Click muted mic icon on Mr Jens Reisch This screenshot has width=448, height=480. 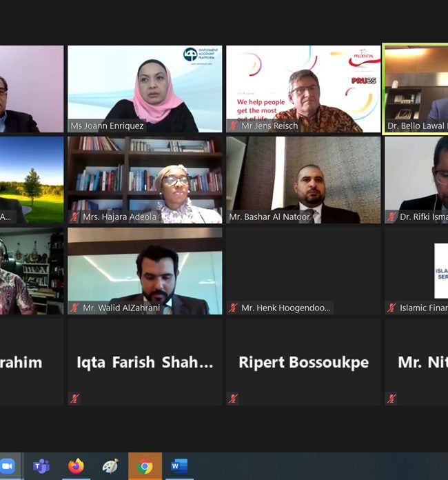(234, 126)
